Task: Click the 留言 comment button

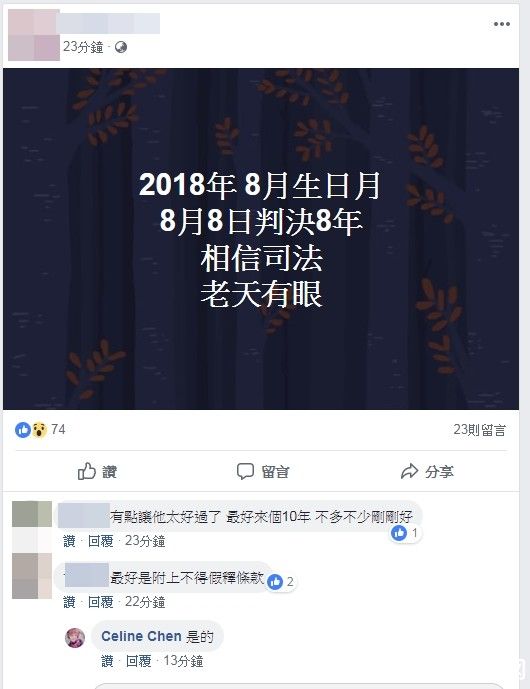Action: 262,471
